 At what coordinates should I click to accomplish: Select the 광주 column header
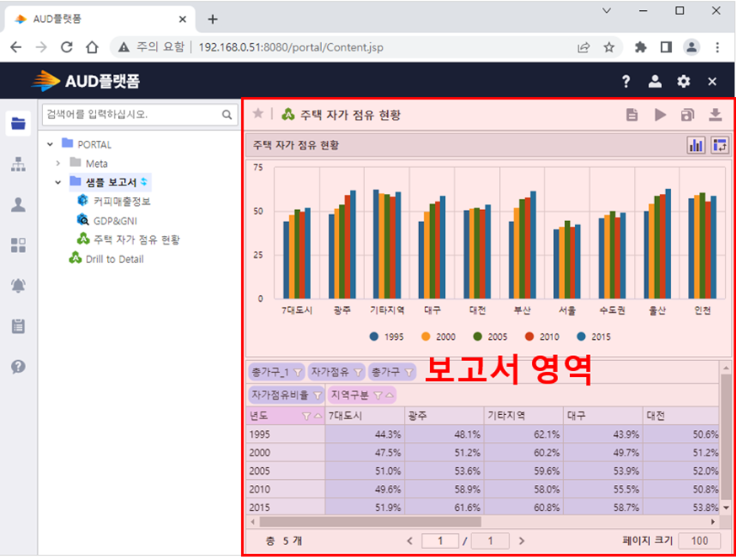[x=444, y=416]
